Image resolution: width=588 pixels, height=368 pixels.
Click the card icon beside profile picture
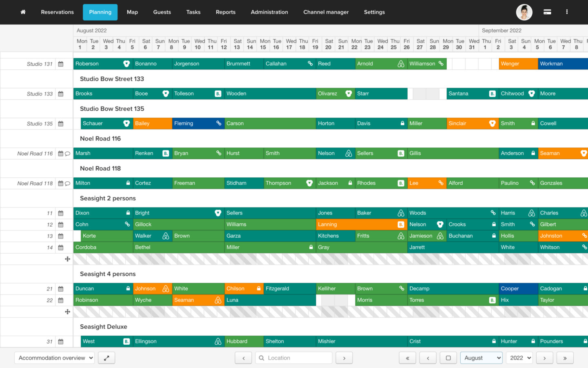(x=547, y=12)
